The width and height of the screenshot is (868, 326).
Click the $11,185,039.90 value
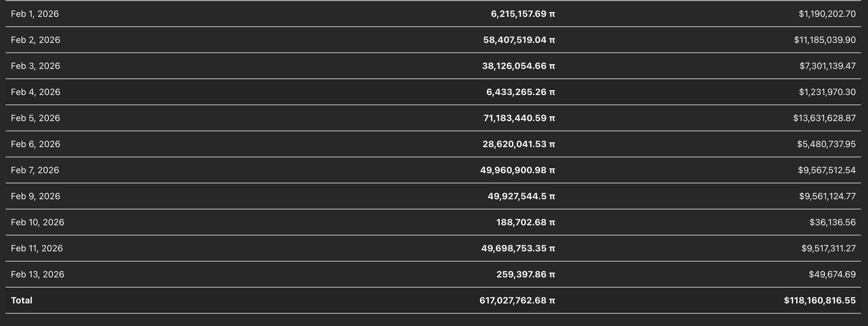click(x=824, y=40)
